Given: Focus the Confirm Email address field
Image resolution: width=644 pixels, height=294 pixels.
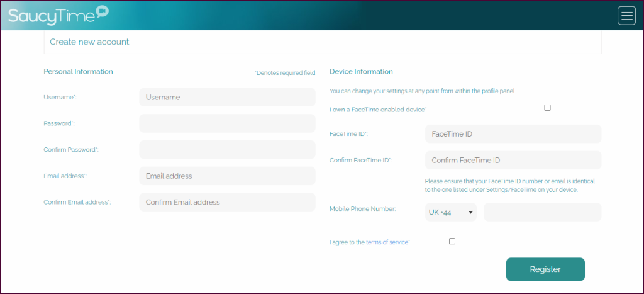Looking at the screenshot, I should [x=227, y=202].
